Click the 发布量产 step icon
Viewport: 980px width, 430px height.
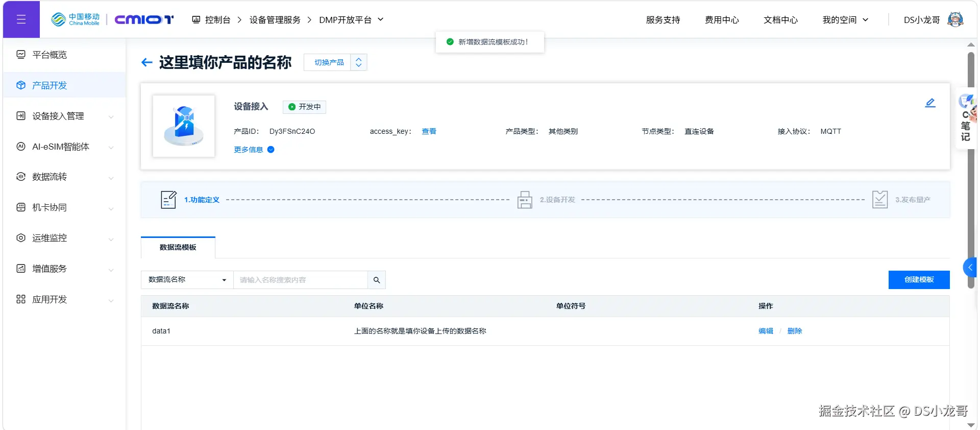[880, 200]
